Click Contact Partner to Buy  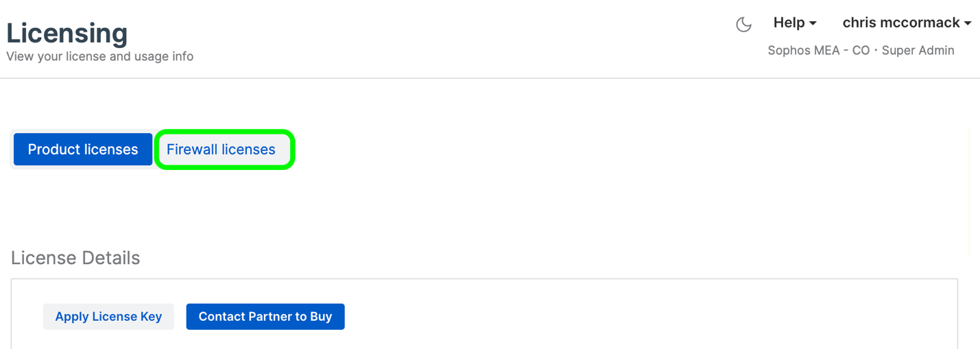point(265,317)
